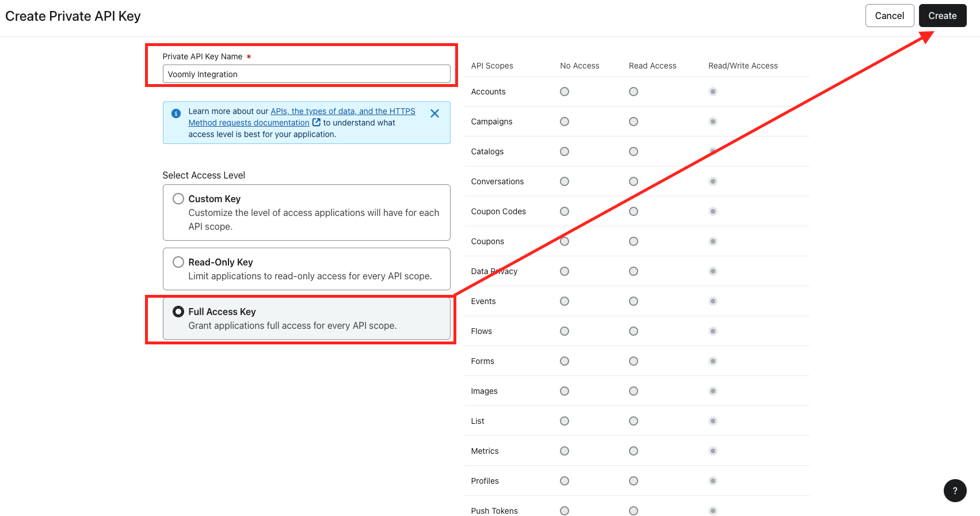Set Accounts to Read Access
Screen dimensions: 980x516
(634, 92)
